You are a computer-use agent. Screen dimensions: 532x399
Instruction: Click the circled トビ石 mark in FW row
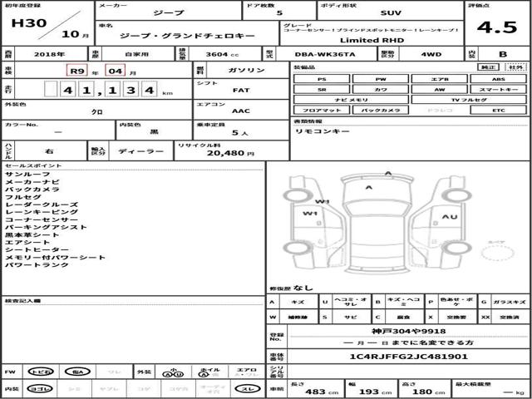[41, 372]
